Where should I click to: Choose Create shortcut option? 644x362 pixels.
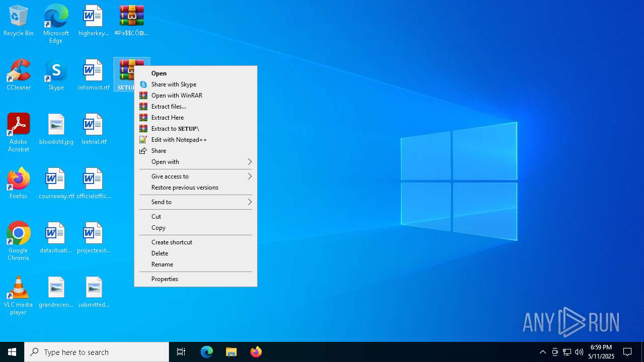coord(196,242)
